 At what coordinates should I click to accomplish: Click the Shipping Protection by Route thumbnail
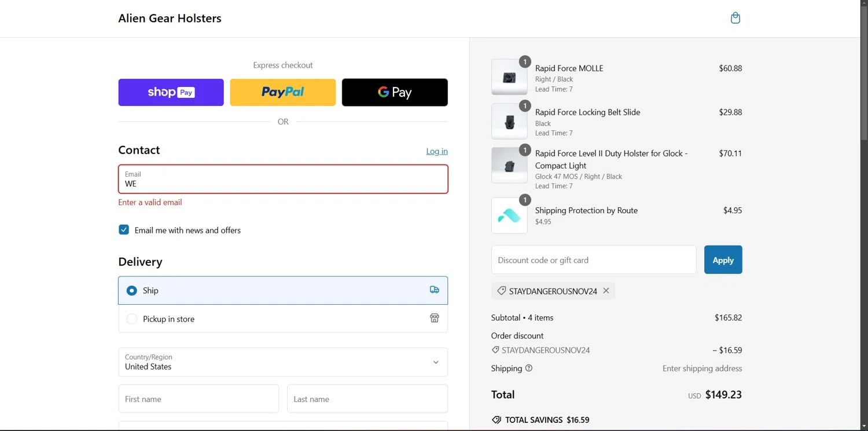tap(509, 216)
